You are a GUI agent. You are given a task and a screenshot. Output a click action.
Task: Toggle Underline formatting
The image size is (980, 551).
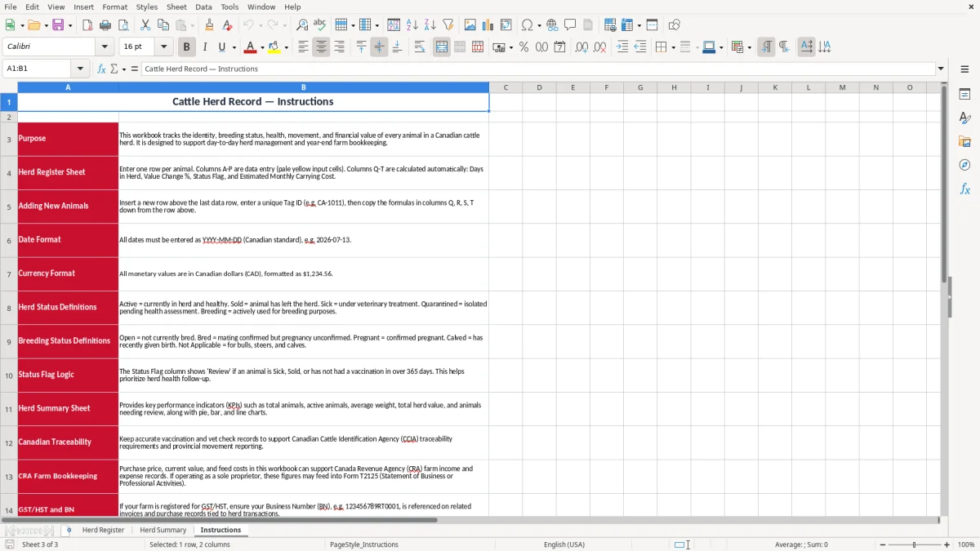tap(221, 47)
